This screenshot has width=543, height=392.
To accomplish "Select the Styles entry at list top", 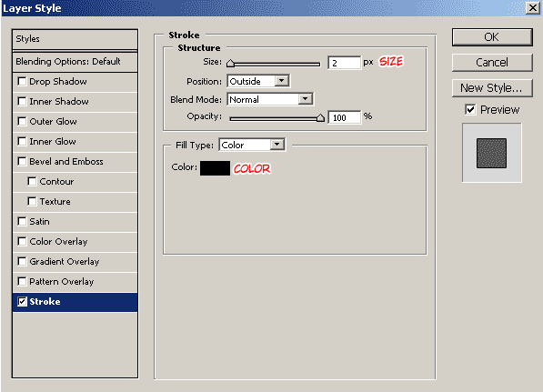I will click(75, 39).
